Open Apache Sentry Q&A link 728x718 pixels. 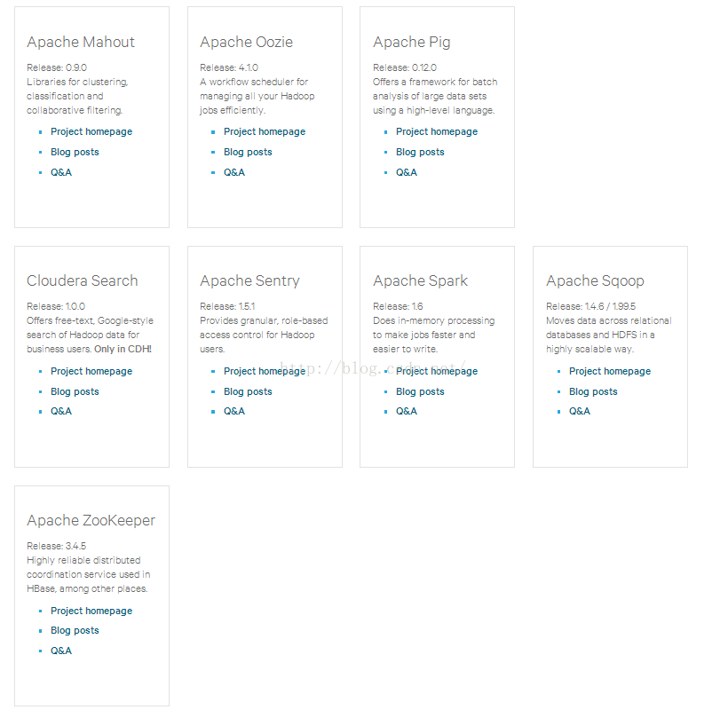click(x=234, y=411)
